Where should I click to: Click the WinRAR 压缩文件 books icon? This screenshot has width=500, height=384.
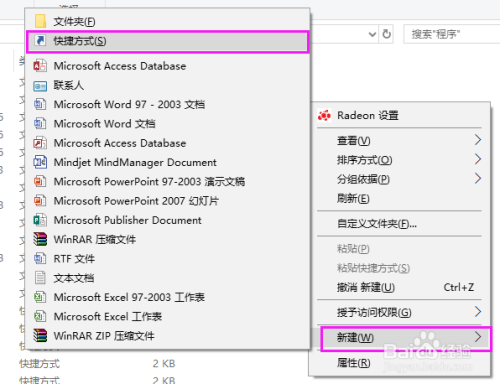pos(40,239)
